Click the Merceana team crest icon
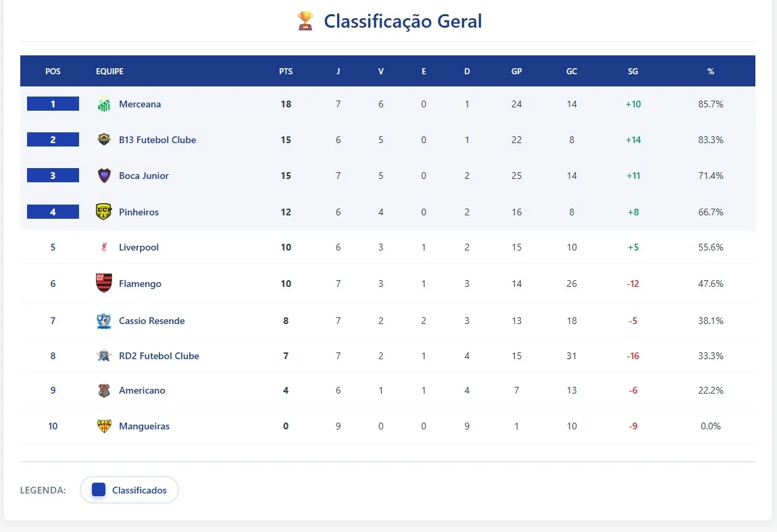 (x=104, y=104)
